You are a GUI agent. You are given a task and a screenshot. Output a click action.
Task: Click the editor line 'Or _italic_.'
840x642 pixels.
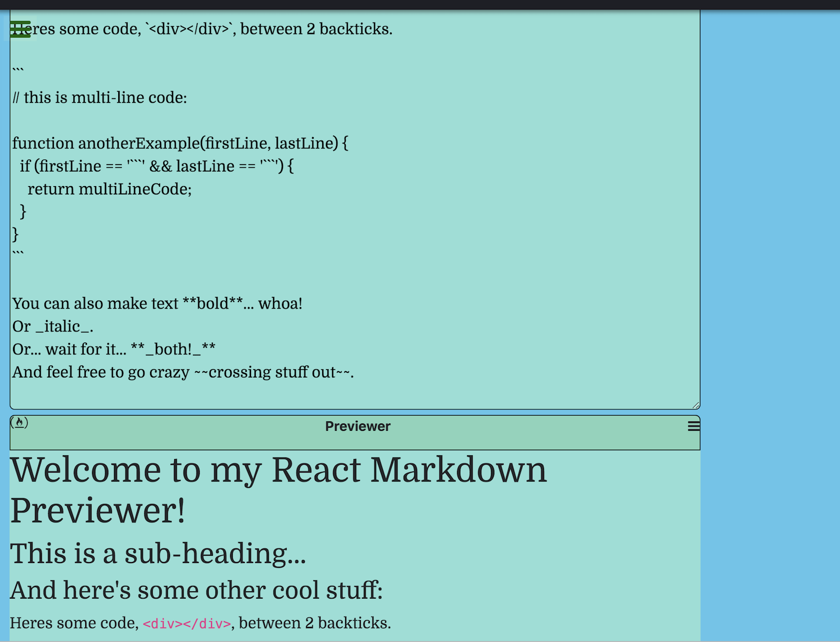(x=53, y=326)
